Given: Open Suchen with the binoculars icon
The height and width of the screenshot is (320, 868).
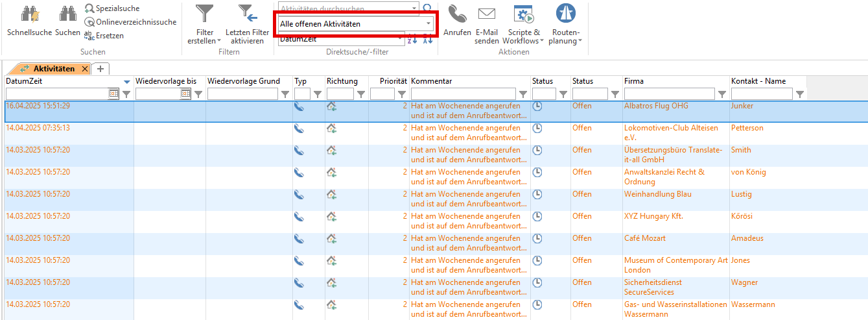Looking at the screenshot, I should coord(67,14).
